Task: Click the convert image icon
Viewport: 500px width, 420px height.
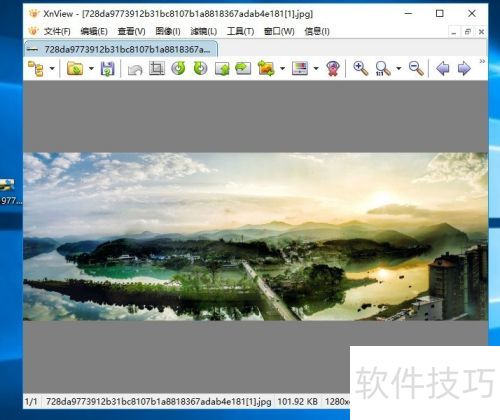Action: [x=266, y=68]
